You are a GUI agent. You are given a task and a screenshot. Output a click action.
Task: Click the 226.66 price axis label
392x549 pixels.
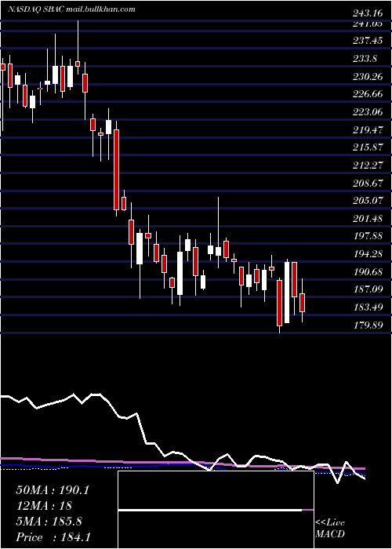368,94
